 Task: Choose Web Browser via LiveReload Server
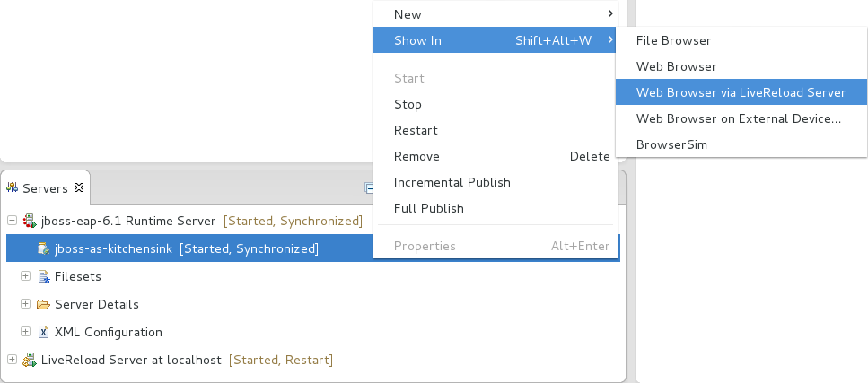click(741, 92)
